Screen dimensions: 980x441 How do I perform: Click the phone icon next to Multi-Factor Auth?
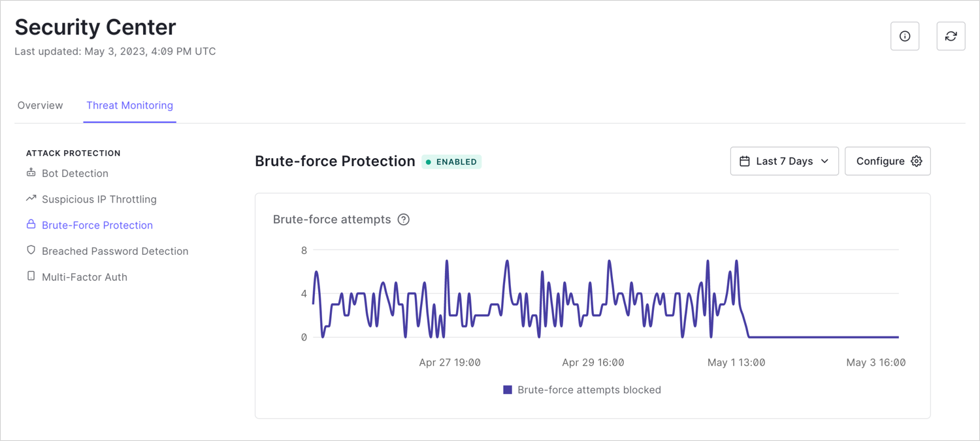(x=31, y=276)
